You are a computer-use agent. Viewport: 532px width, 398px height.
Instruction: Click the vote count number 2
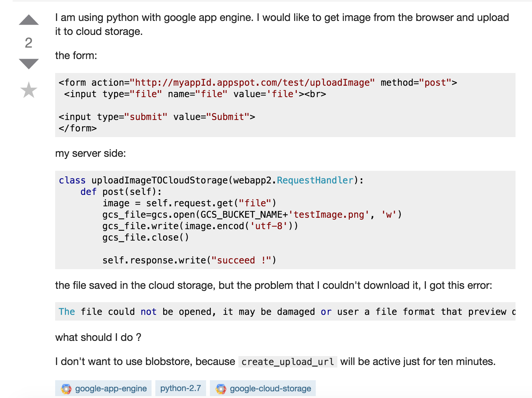pyautogui.click(x=29, y=43)
